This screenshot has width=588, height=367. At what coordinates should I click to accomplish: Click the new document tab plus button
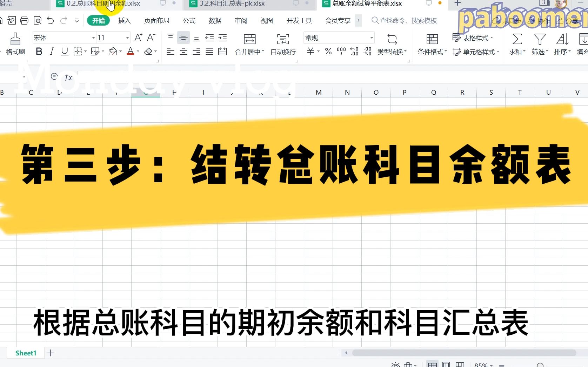pyautogui.click(x=457, y=4)
